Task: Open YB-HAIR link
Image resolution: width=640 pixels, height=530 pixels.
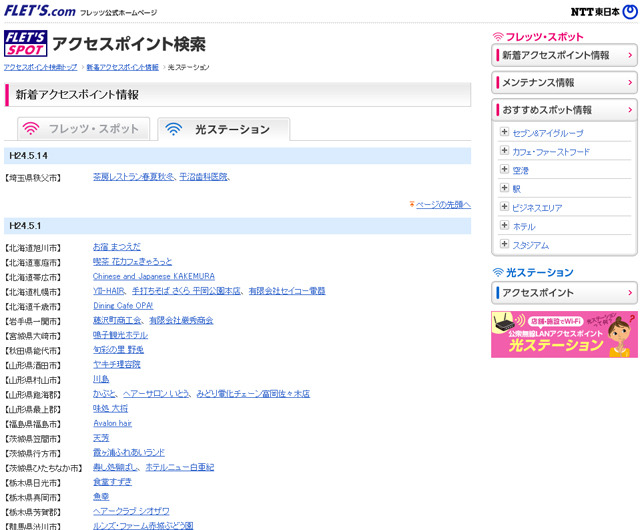Action: [x=109, y=291]
